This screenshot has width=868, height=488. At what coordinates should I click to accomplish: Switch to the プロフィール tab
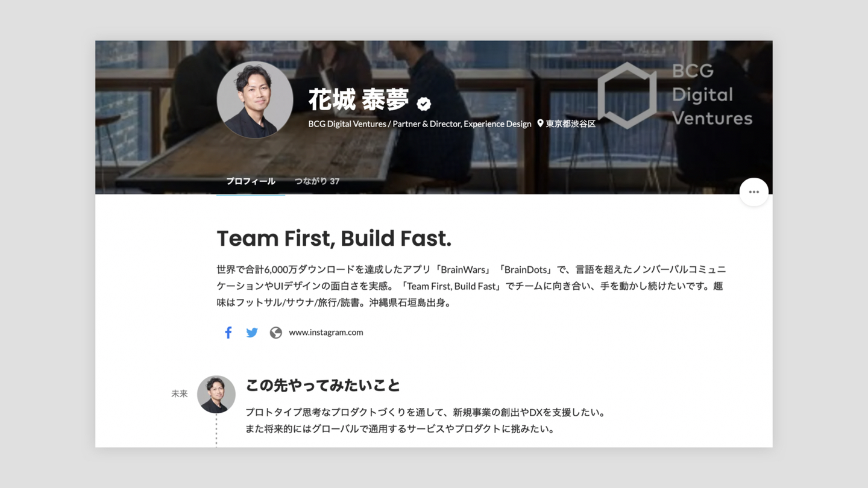click(x=251, y=181)
